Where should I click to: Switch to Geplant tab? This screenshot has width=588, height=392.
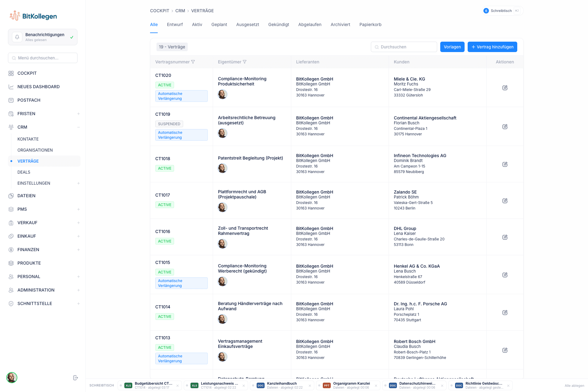click(x=219, y=24)
